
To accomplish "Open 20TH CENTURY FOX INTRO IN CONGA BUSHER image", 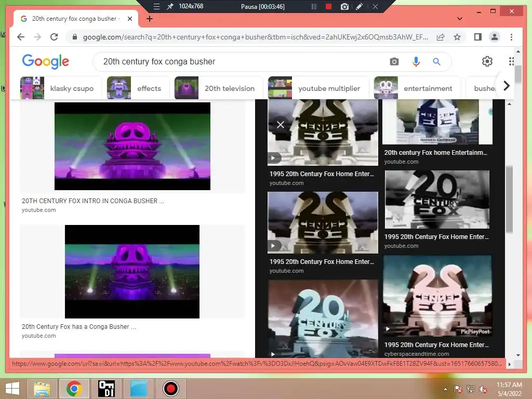I will [x=132, y=146].
